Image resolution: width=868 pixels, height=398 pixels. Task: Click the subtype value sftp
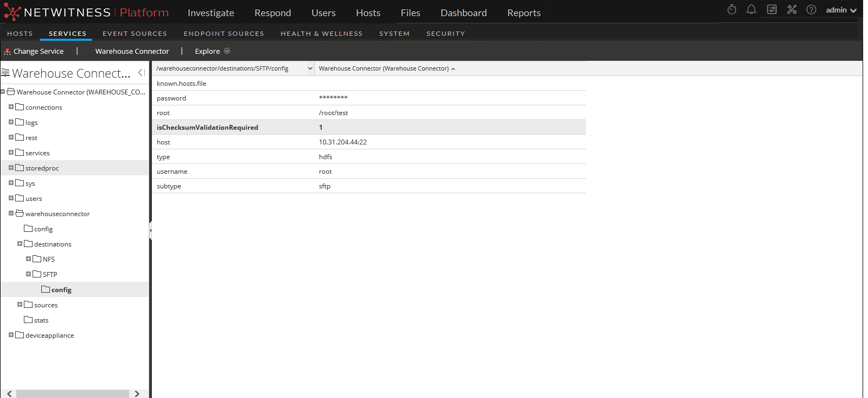(324, 186)
